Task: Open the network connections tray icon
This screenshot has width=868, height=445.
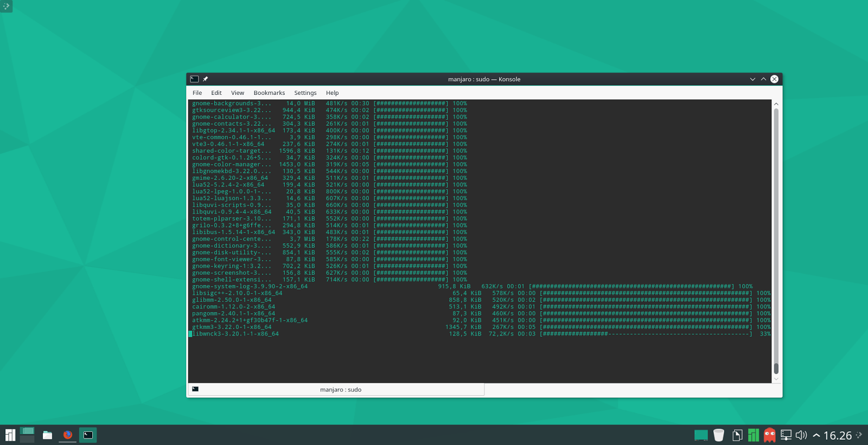Action: (786, 435)
